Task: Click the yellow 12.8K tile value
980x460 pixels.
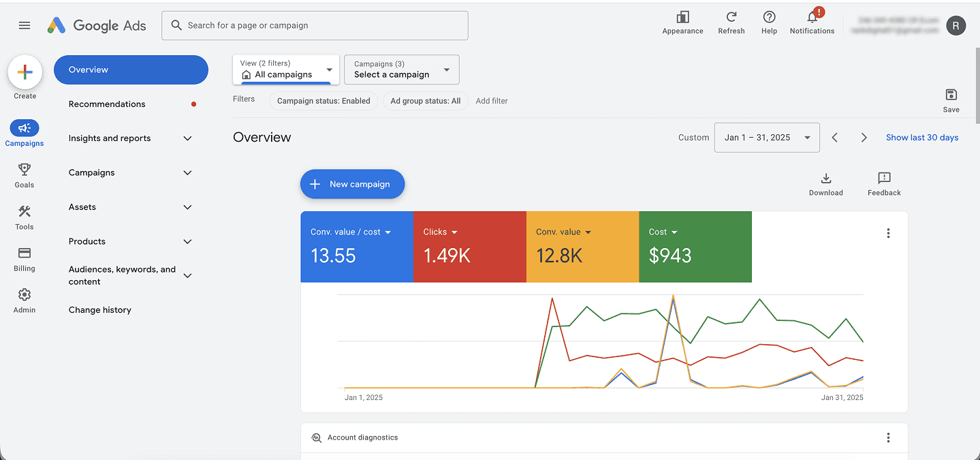Action: 559,256
